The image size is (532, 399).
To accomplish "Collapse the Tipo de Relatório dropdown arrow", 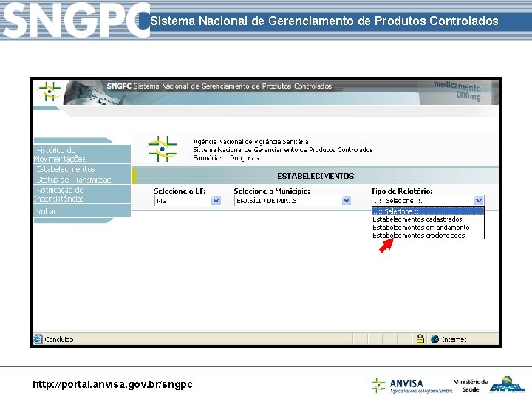I will point(478,200).
